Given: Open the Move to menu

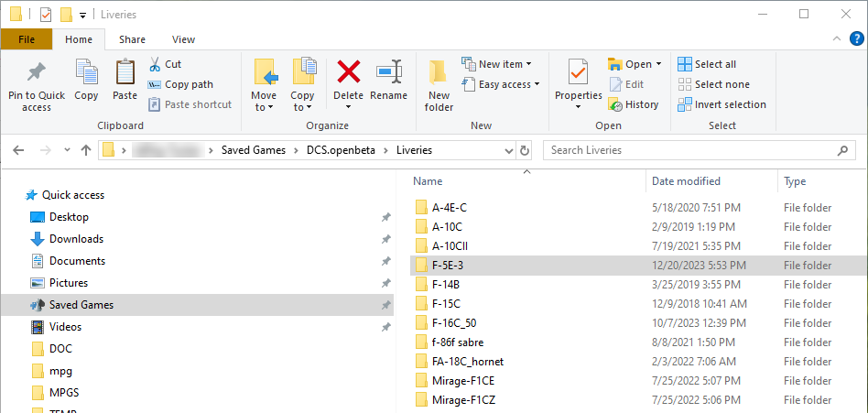Looking at the screenshot, I should pyautogui.click(x=264, y=86).
